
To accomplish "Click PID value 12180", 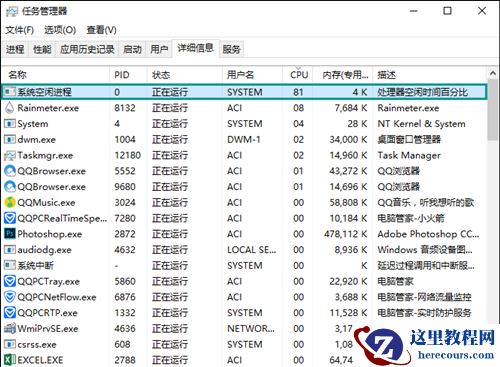I will point(127,155).
